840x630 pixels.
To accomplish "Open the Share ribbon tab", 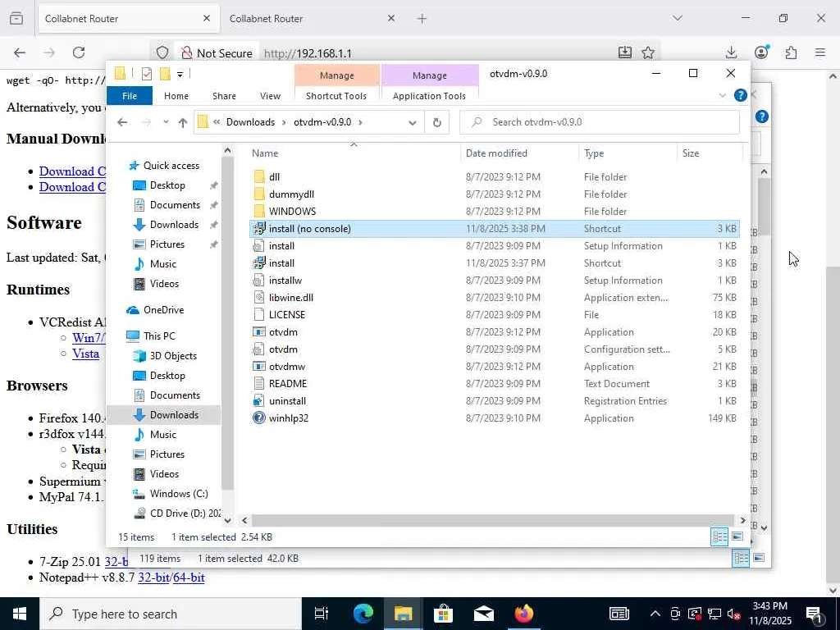I will click(x=224, y=96).
